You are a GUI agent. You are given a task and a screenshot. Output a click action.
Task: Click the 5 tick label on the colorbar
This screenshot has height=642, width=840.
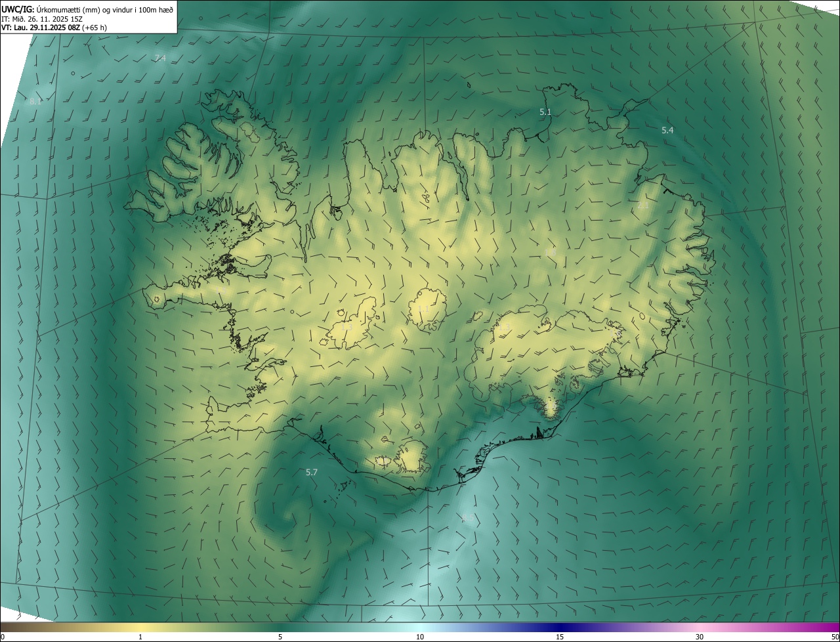pos(280,637)
